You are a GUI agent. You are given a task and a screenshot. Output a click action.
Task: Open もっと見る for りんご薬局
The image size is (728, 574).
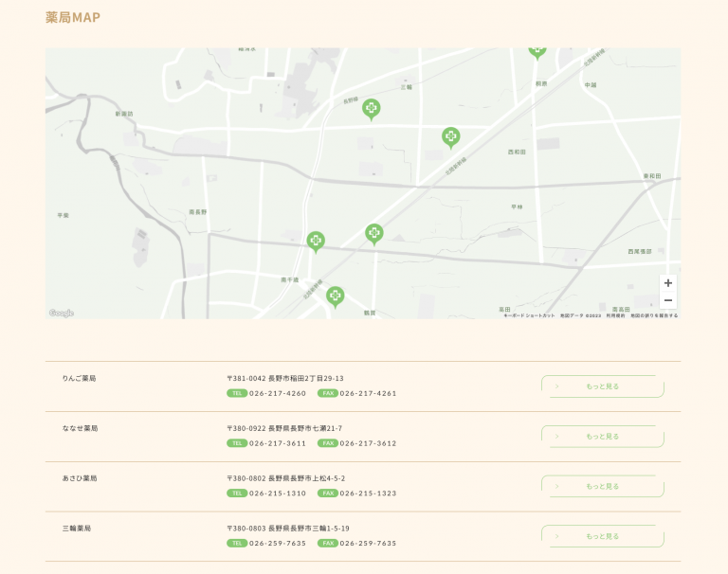(602, 386)
